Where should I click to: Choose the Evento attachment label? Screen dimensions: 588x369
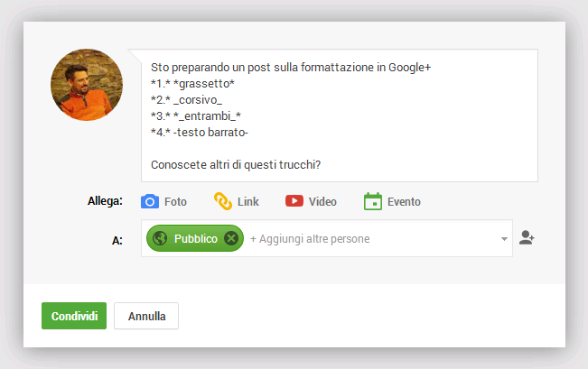pos(404,202)
